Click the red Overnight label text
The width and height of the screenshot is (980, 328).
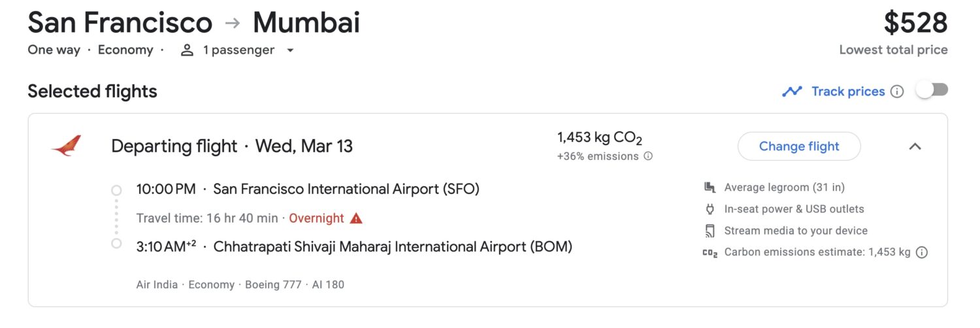pyautogui.click(x=316, y=218)
